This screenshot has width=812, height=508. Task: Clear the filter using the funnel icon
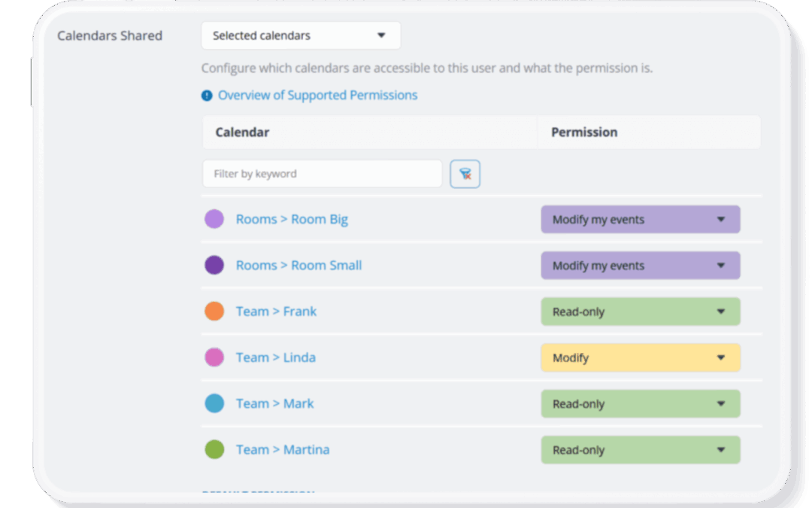465,173
